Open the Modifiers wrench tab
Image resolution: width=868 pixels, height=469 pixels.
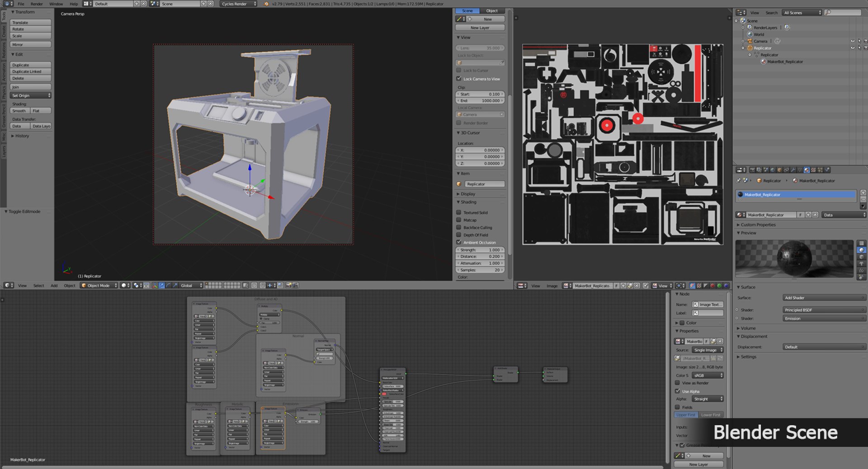[793, 170]
